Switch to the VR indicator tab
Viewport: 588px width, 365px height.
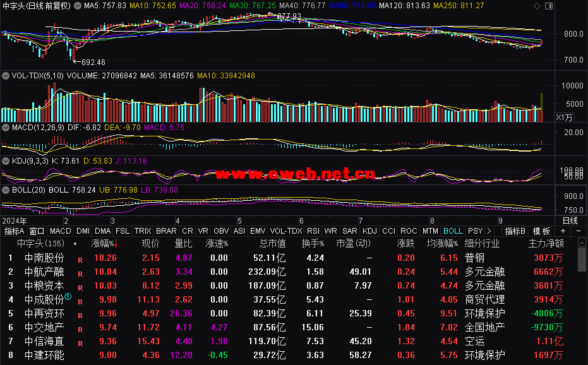203,231
